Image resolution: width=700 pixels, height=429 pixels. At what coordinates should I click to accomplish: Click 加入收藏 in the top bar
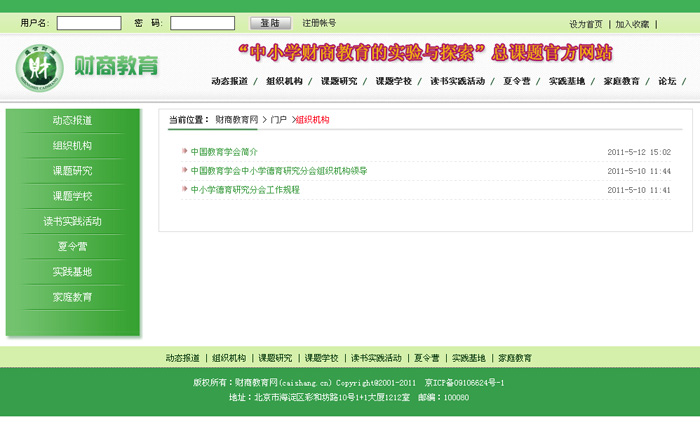[632, 24]
